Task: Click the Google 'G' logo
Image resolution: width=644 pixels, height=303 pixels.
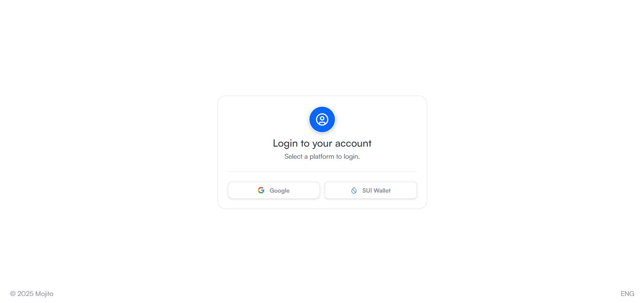Action: pos(261,190)
